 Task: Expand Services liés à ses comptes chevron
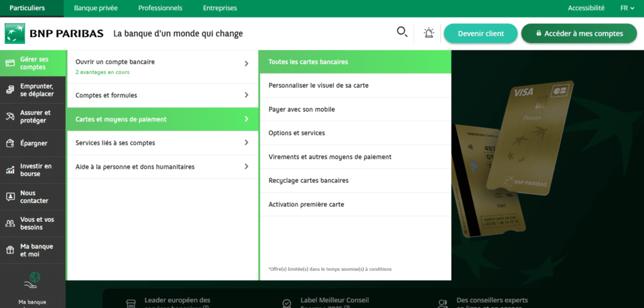[247, 143]
